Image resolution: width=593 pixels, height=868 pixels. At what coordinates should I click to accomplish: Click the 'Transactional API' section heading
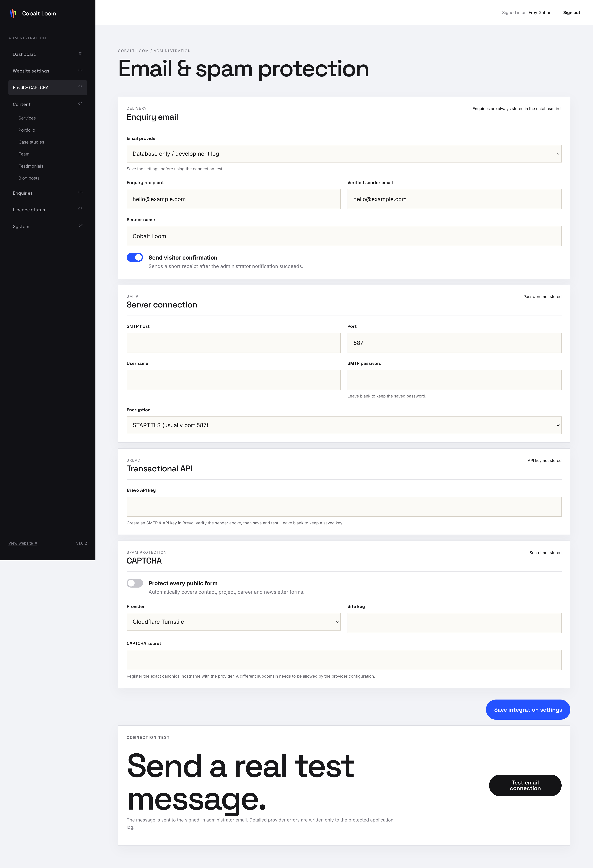pos(159,469)
